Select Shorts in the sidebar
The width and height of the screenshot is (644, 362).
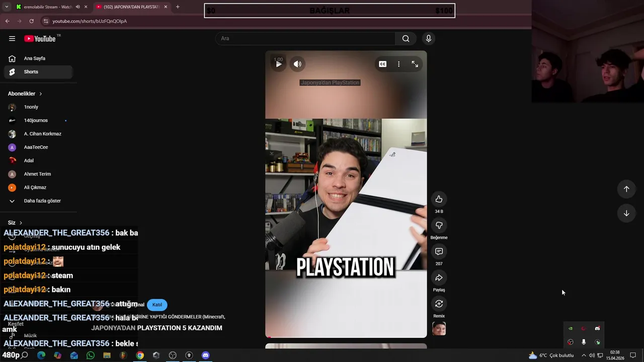(38, 72)
